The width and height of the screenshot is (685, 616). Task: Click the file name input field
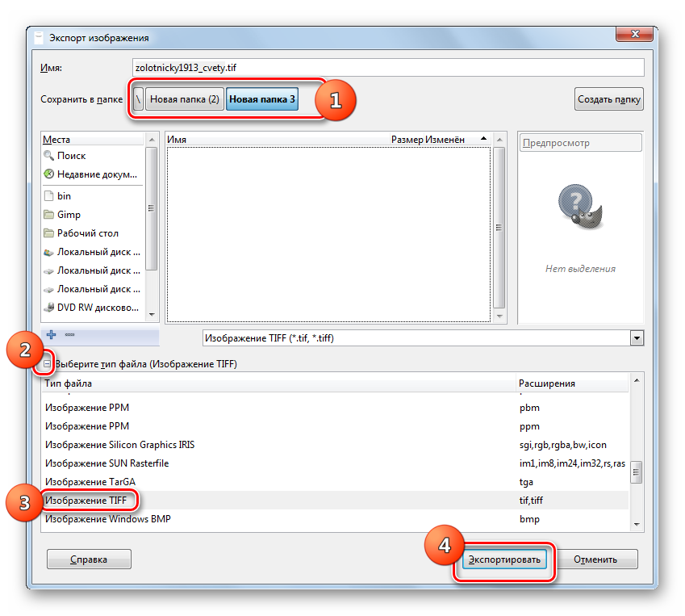(387, 69)
